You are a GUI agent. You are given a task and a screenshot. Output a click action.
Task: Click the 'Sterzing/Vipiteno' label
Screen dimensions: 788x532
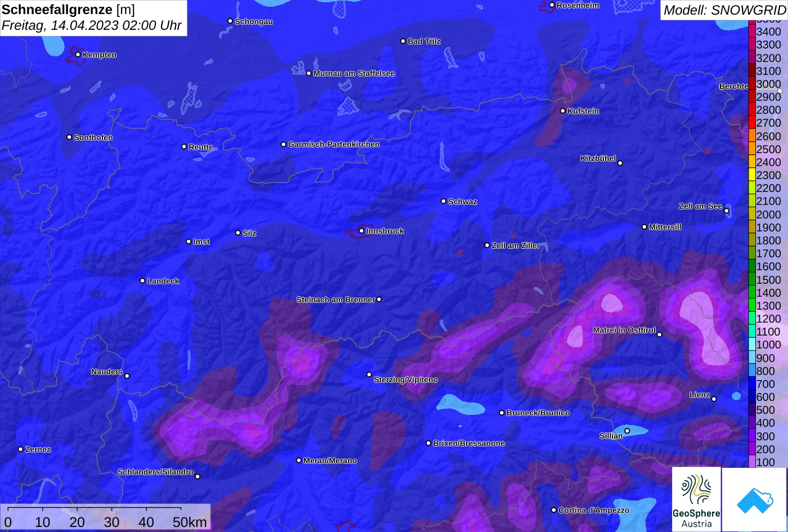(406, 380)
